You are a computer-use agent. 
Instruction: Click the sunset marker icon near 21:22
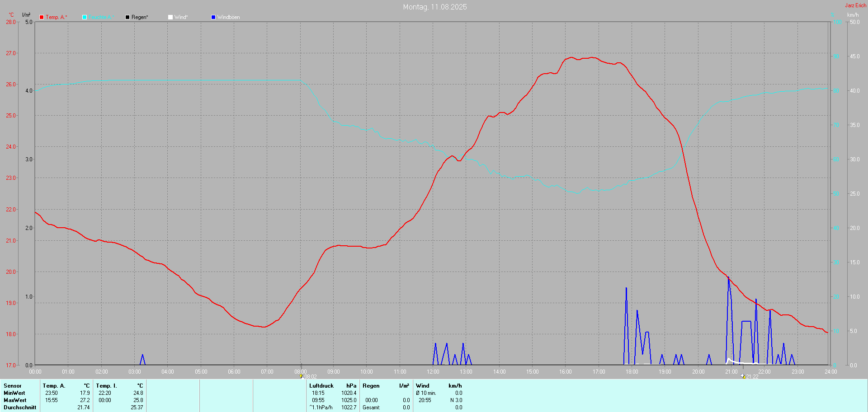tap(743, 376)
